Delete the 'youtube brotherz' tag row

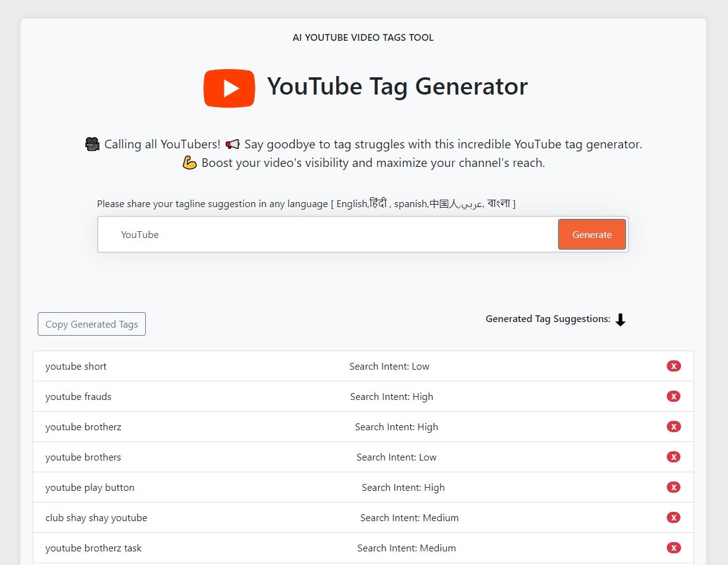pyautogui.click(x=673, y=427)
